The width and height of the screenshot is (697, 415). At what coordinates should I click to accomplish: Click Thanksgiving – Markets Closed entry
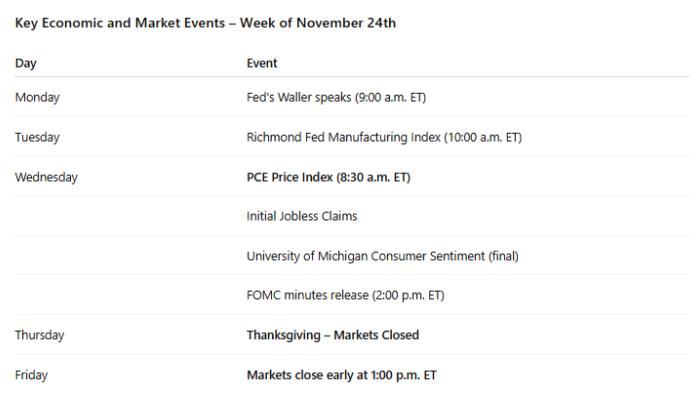(x=333, y=335)
